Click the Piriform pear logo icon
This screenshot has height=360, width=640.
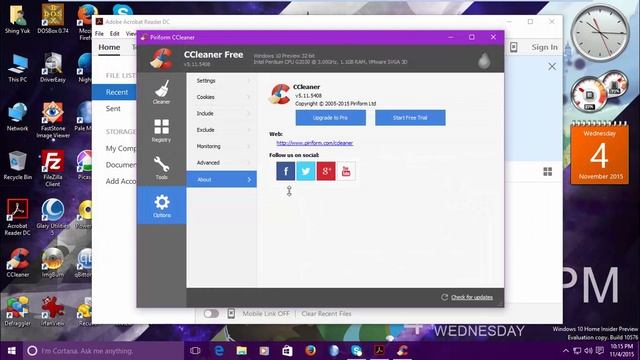pyautogui.click(x=484, y=60)
